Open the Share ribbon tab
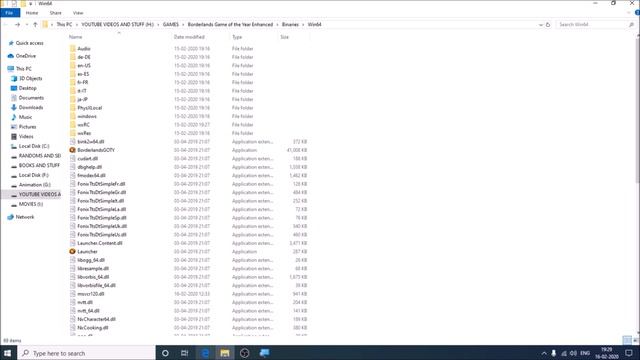This screenshot has height=360, width=640. (x=56, y=13)
